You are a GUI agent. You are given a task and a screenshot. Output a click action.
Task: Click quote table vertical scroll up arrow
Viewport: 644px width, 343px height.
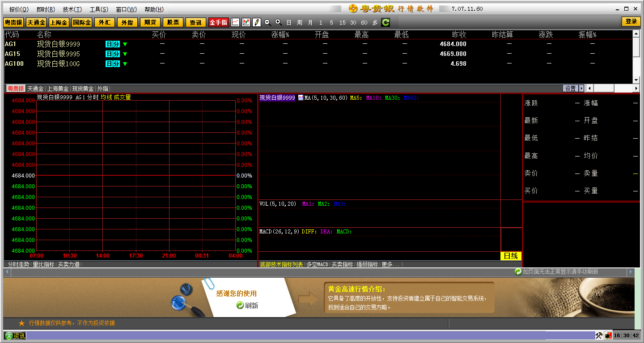(636, 33)
